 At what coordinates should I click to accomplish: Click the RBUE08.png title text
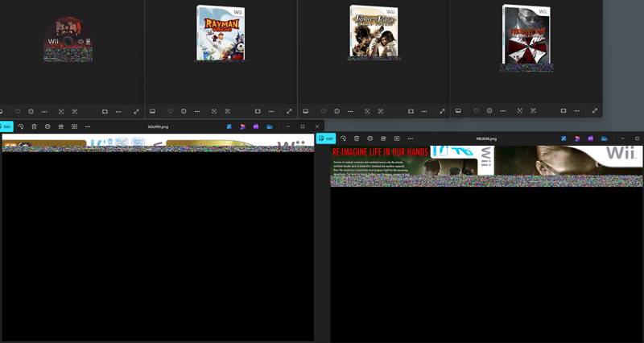486,138
